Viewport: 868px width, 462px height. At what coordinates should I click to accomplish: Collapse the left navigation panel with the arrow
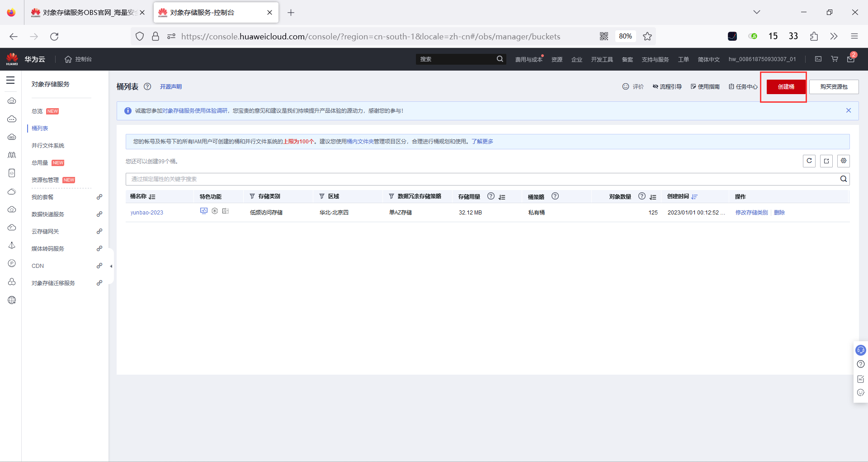pos(111,266)
